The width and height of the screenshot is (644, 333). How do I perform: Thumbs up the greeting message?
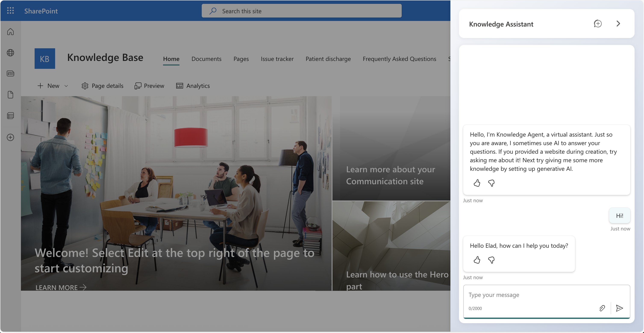click(x=477, y=260)
